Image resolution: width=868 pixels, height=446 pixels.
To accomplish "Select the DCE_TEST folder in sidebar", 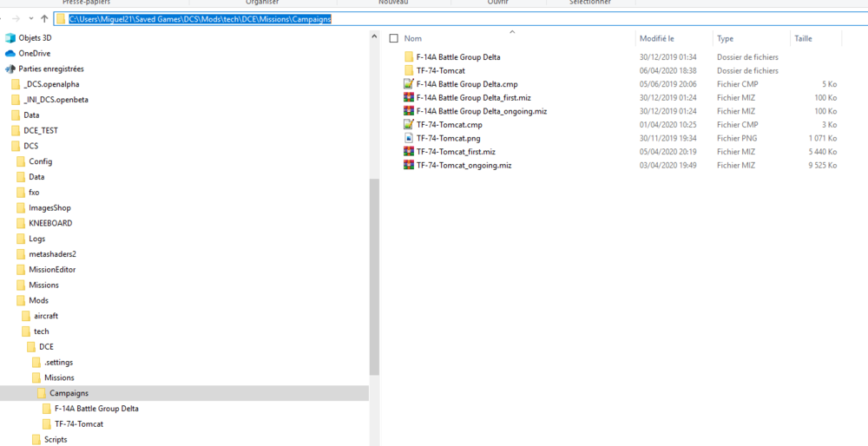I will (41, 131).
